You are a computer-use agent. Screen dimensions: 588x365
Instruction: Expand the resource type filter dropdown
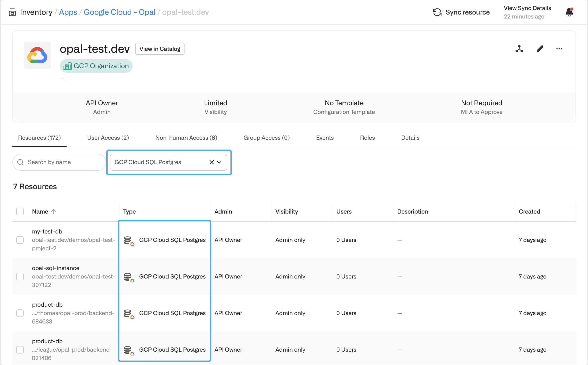click(x=219, y=162)
